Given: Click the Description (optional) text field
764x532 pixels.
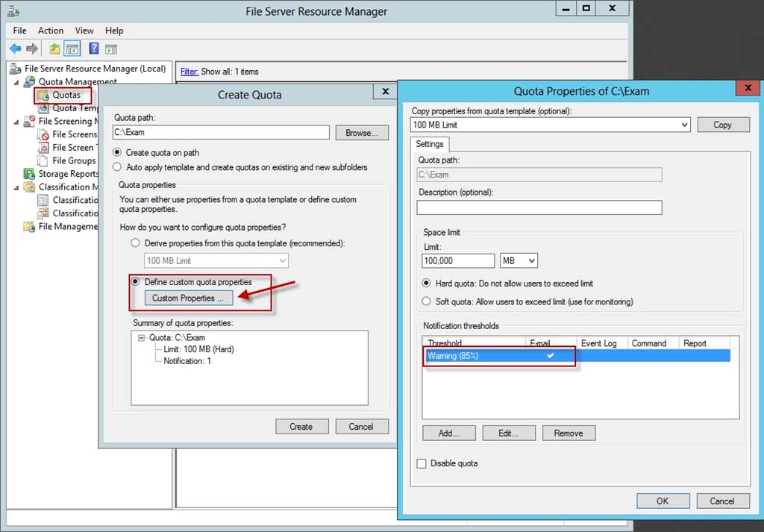Looking at the screenshot, I should pyautogui.click(x=539, y=207).
